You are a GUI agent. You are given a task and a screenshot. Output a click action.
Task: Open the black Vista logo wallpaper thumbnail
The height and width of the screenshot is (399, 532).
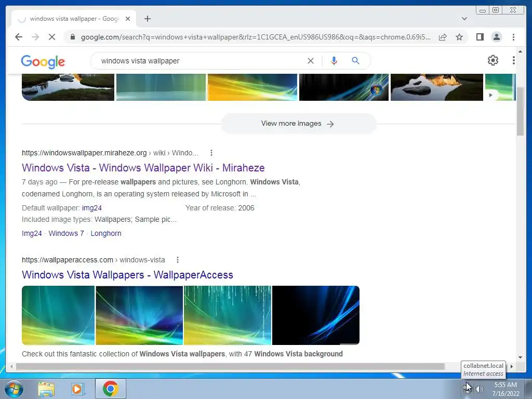pos(344,87)
